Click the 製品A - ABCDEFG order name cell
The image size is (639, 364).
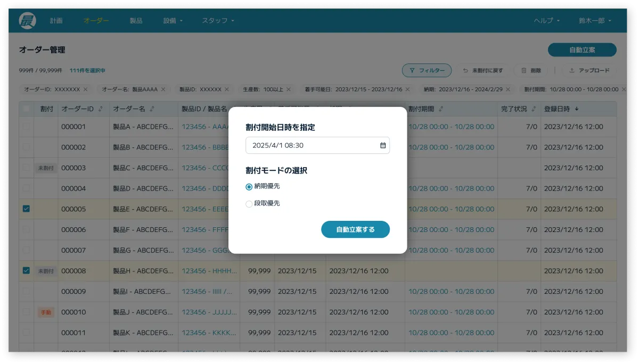143,127
